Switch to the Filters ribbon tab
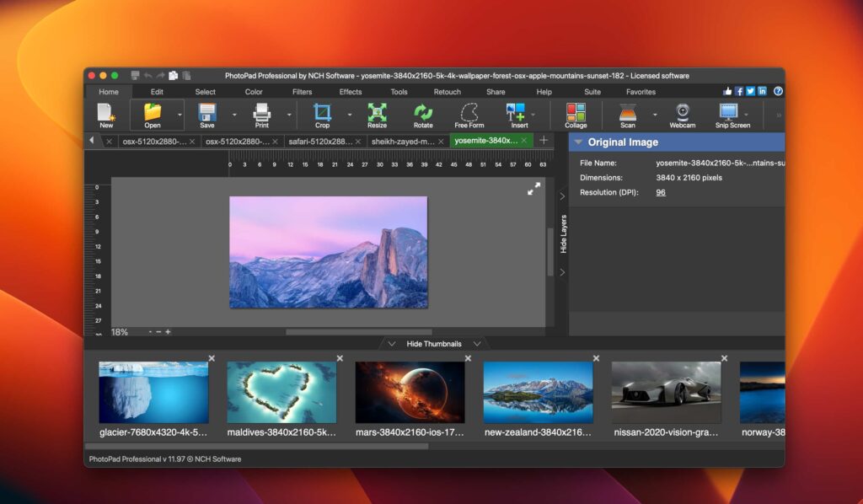This screenshot has width=863, height=504. [302, 92]
